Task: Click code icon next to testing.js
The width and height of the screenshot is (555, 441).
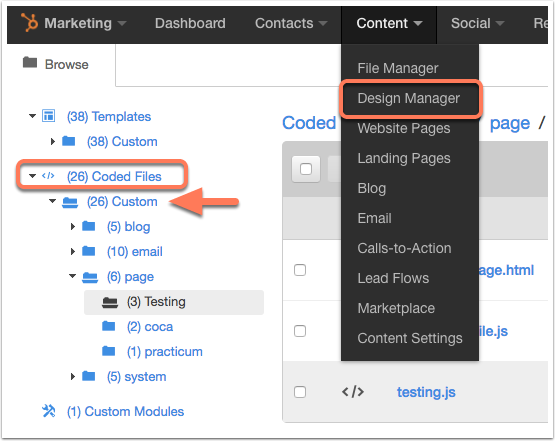Action: pyautogui.click(x=353, y=392)
